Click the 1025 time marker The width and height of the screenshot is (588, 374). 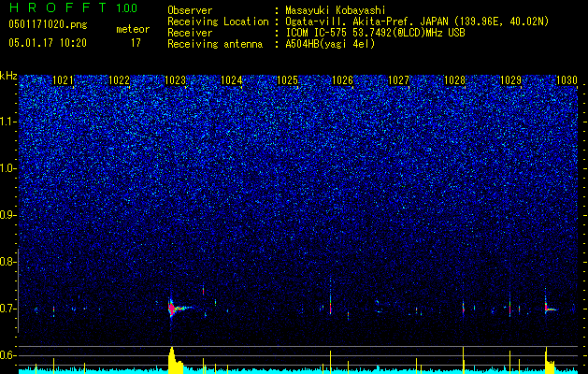coord(287,80)
